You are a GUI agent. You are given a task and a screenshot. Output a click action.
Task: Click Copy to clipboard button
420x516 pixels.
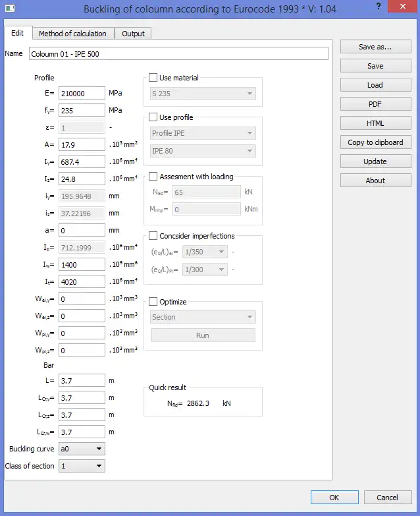click(x=376, y=142)
